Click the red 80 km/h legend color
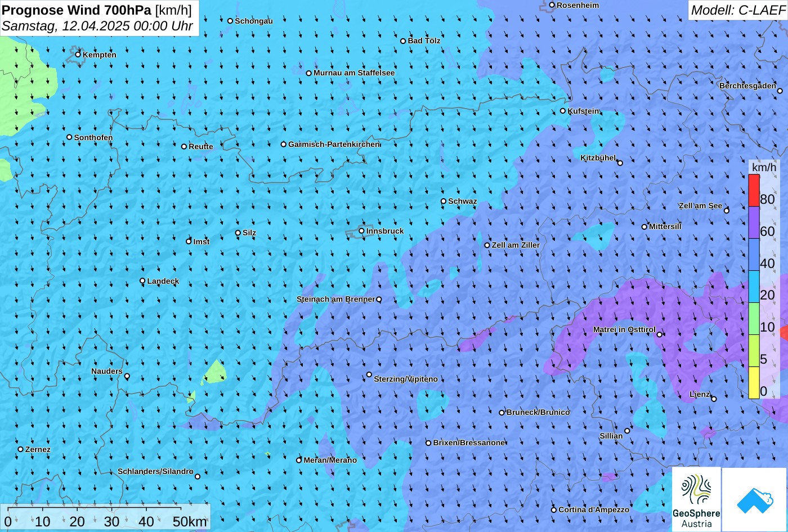The height and width of the screenshot is (532, 788). (x=754, y=190)
